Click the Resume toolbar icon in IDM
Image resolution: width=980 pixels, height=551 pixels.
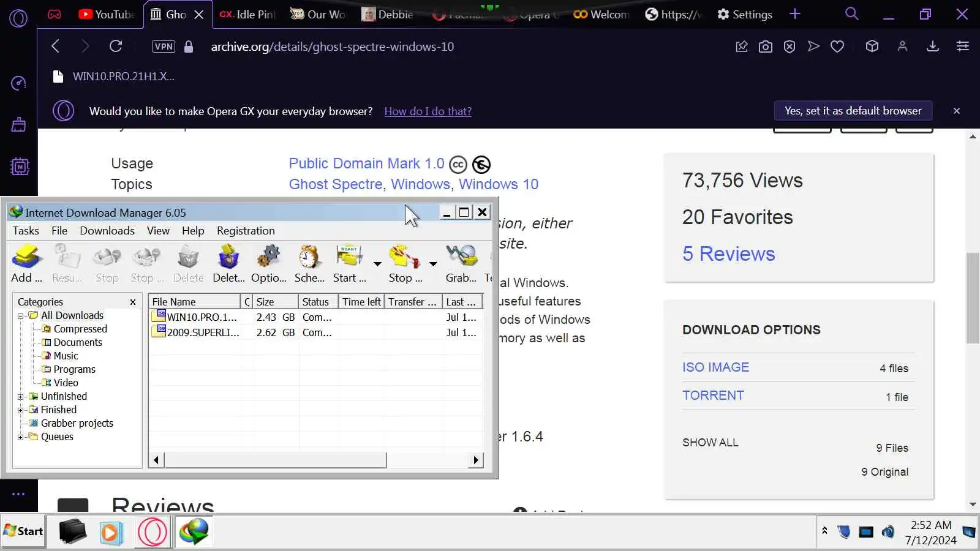67,263
